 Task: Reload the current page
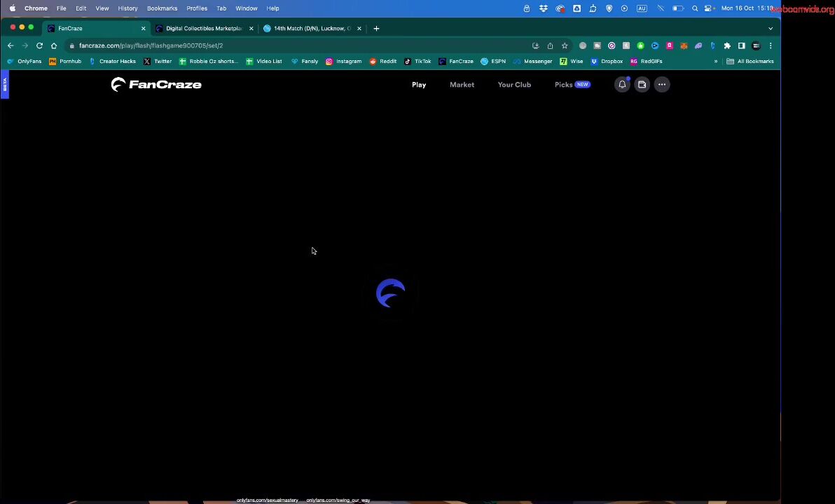point(39,45)
